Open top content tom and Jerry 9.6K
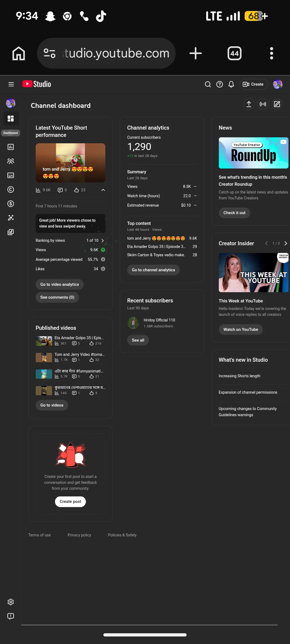The width and height of the screenshot is (290, 644). coord(162,238)
